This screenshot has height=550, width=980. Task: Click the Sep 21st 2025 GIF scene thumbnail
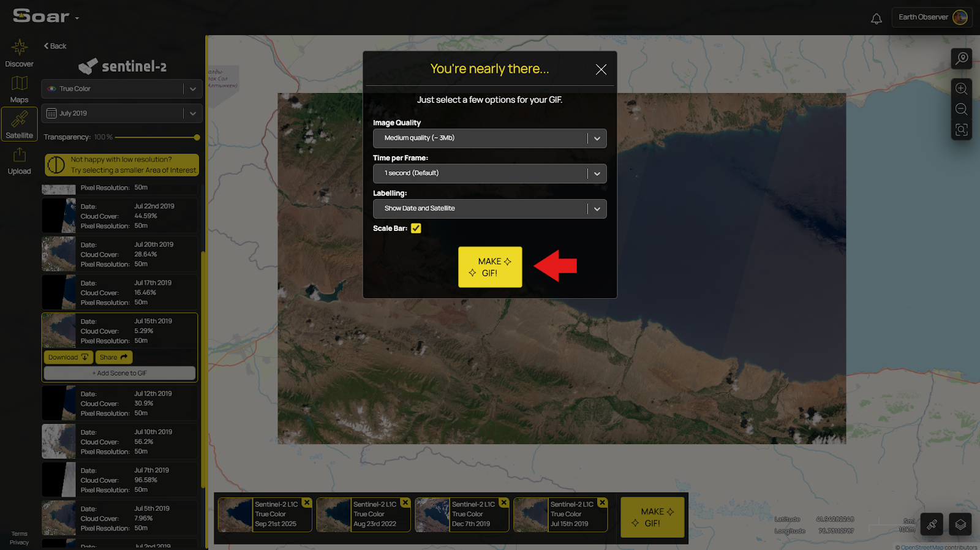point(235,514)
